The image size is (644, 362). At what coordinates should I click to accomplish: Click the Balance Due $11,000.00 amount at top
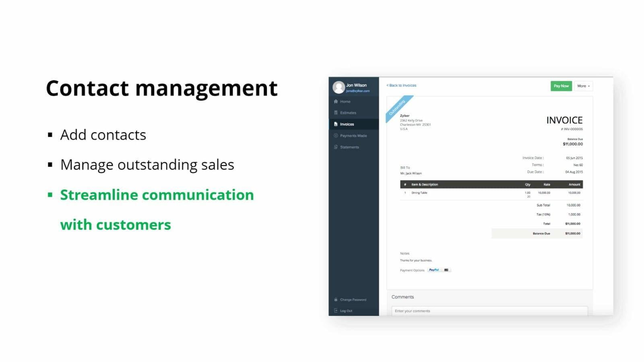pyautogui.click(x=573, y=144)
